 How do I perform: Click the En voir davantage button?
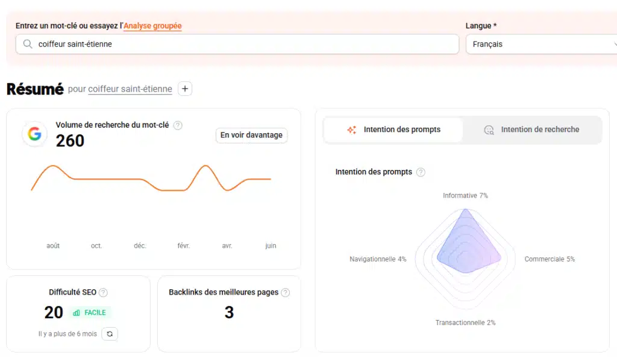click(251, 135)
